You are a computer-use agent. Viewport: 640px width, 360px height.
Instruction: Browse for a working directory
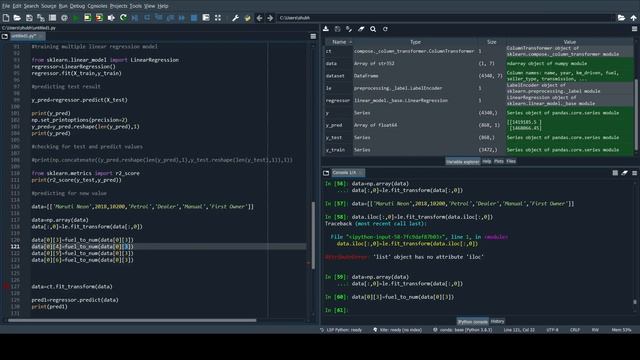click(x=621, y=18)
